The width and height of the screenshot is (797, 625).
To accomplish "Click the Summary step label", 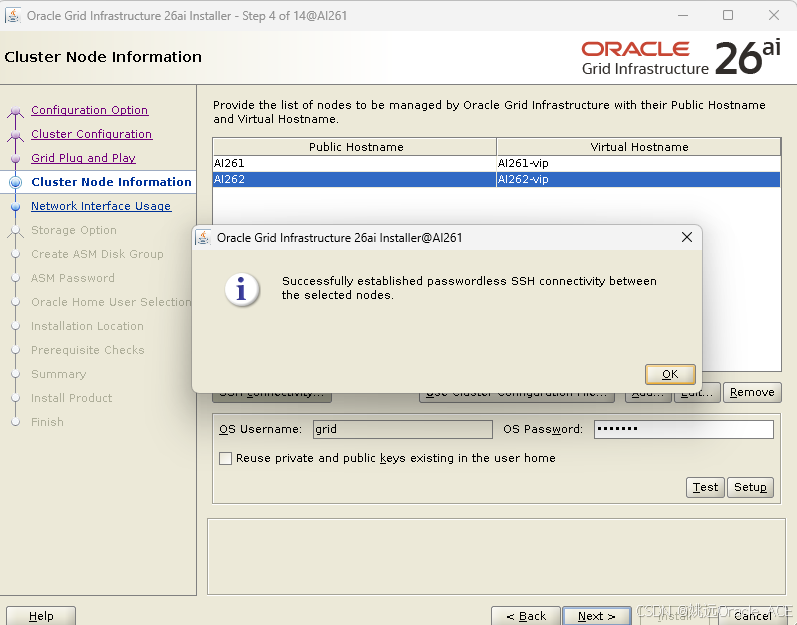I will [x=58, y=374].
